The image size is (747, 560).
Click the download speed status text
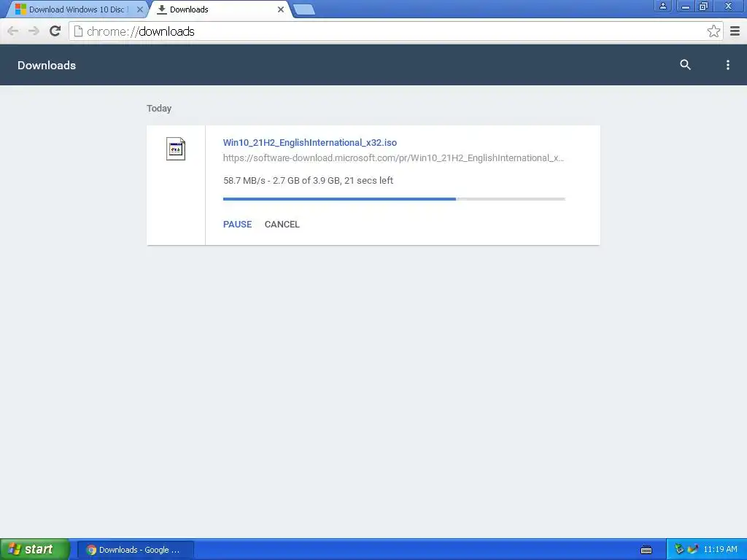(308, 181)
